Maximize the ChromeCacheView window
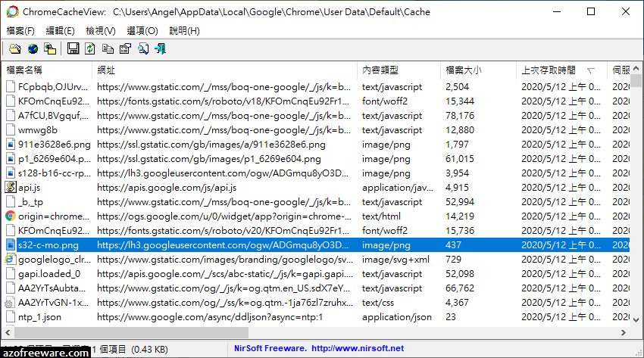The width and height of the screenshot is (644, 358). click(591, 11)
